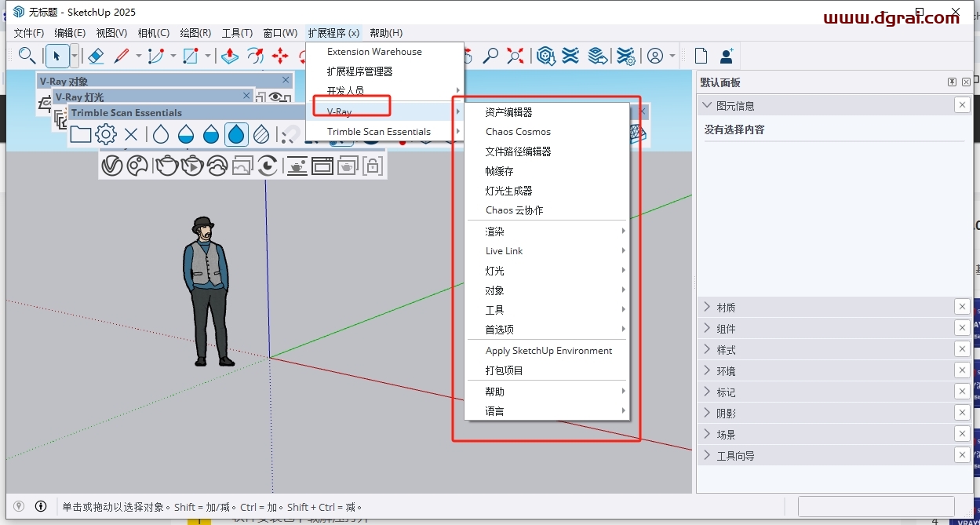Viewport: 980px width, 525px height.
Task: Close the 图元信息 panel
Action: coord(962,105)
